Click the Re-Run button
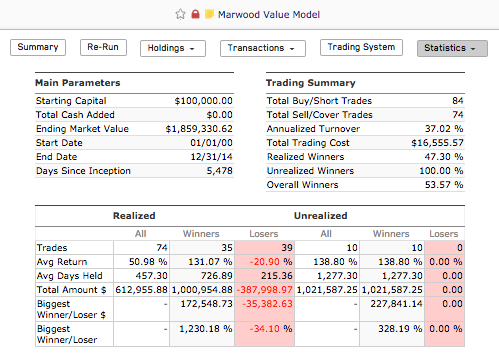499x363 pixels. coord(103,47)
